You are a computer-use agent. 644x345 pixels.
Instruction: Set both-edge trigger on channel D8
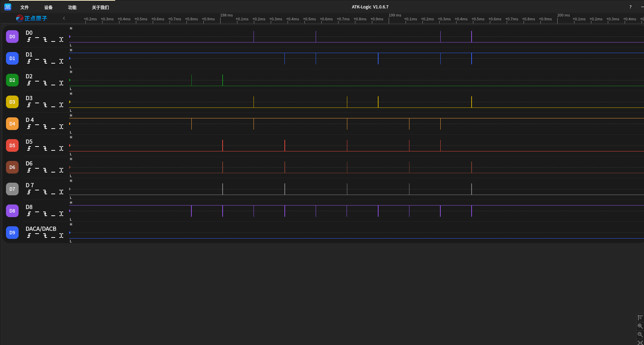tap(61, 214)
